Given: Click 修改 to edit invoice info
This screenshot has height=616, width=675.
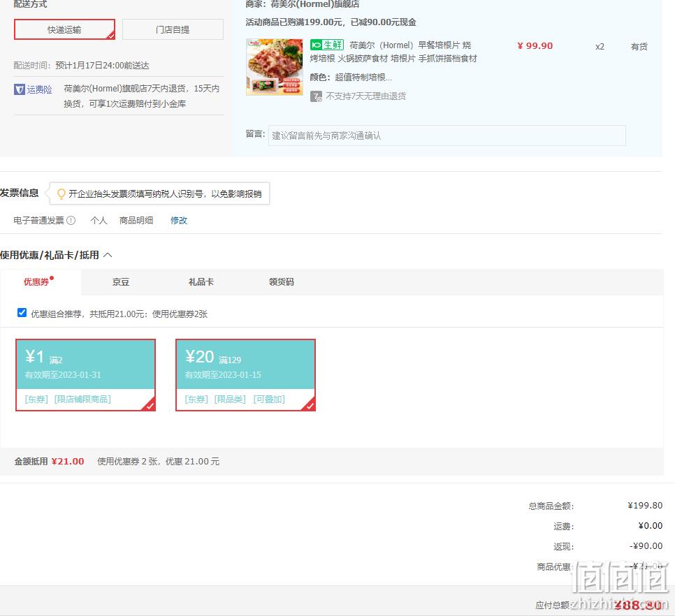Looking at the screenshot, I should pos(179,220).
